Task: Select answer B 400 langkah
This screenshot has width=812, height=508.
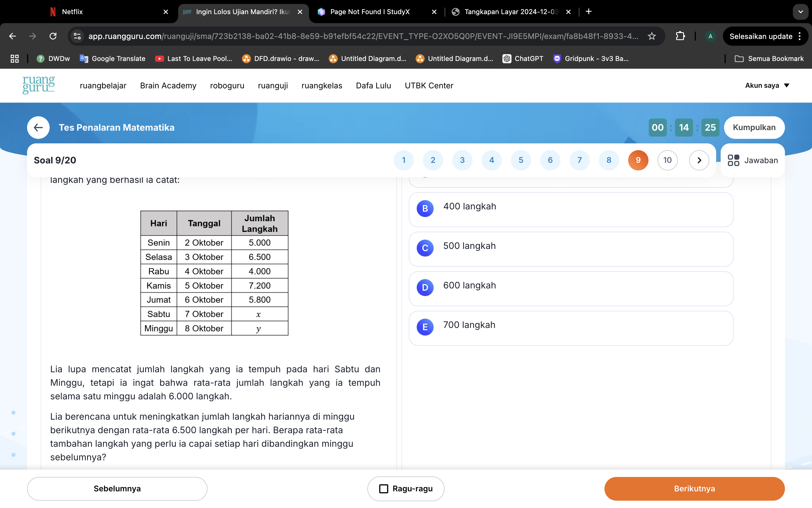Action: pyautogui.click(x=571, y=210)
